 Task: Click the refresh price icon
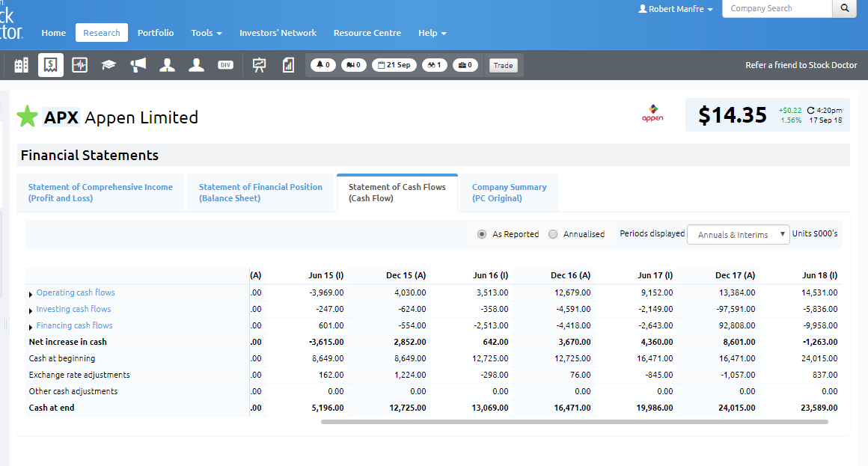(811, 111)
